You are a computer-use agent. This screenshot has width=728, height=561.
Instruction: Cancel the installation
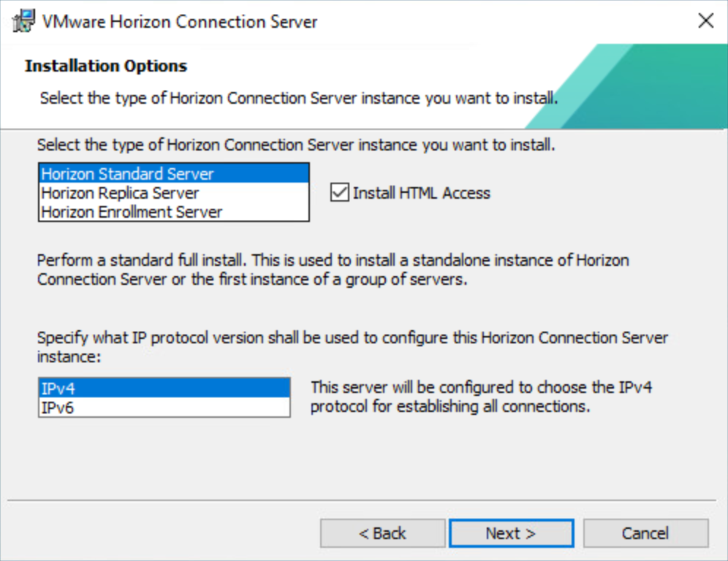[645, 533]
